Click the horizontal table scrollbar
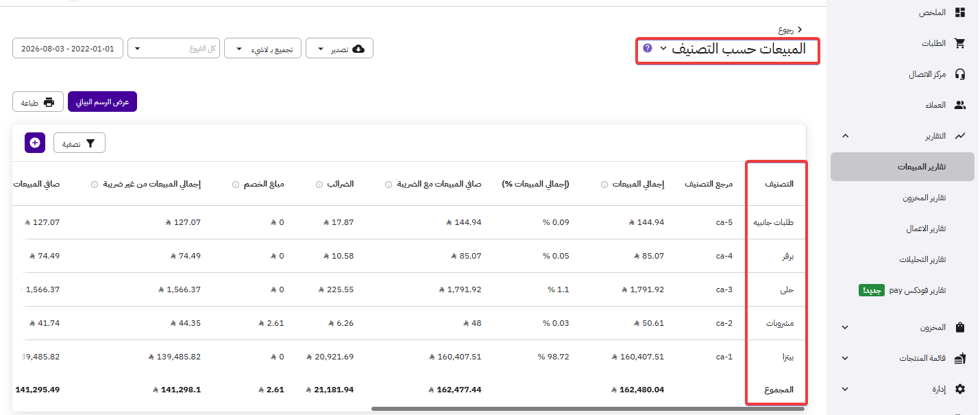 [x=588, y=409]
